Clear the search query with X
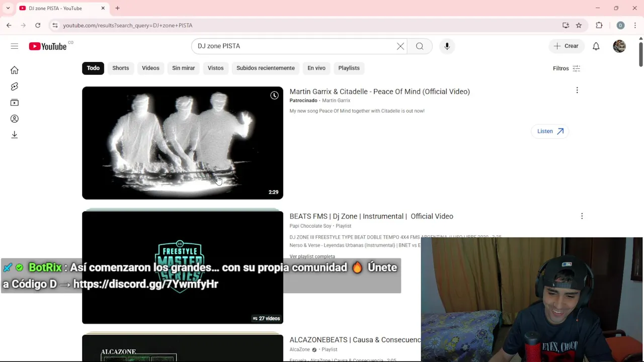The height and width of the screenshot is (362, 644). tap(400, 46)
